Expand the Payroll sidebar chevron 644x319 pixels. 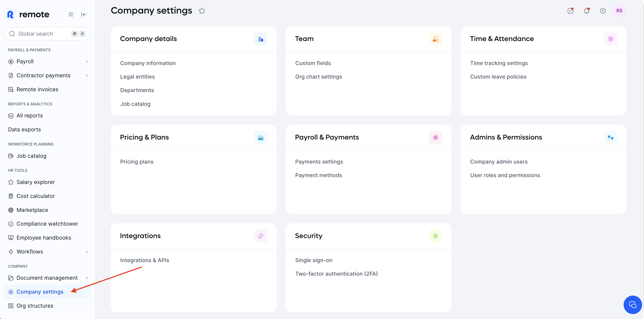click(87, 62)
